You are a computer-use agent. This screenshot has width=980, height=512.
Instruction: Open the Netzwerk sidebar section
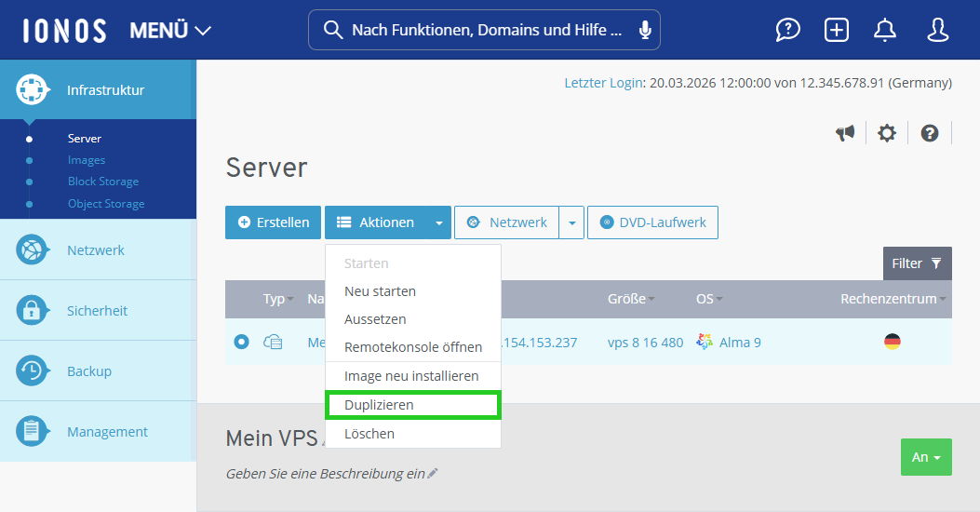98,250
